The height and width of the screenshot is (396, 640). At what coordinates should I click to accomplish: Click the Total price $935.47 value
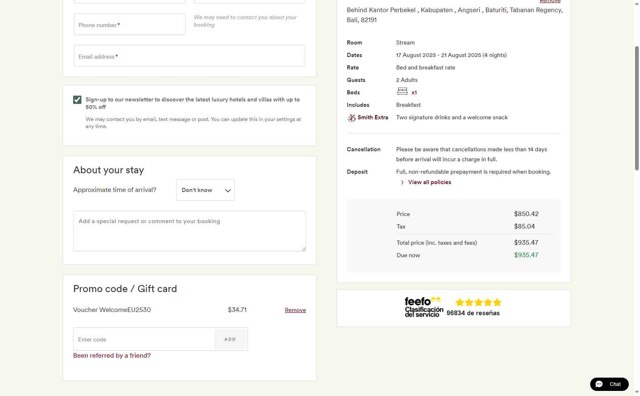526,242
